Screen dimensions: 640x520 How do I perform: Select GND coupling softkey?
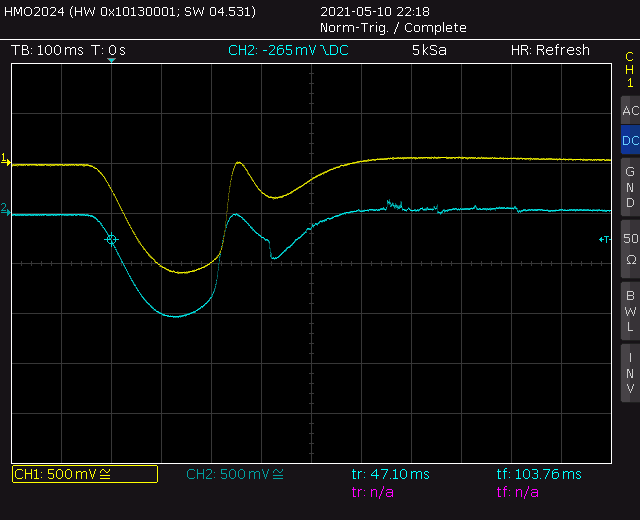tap(630, 187)
